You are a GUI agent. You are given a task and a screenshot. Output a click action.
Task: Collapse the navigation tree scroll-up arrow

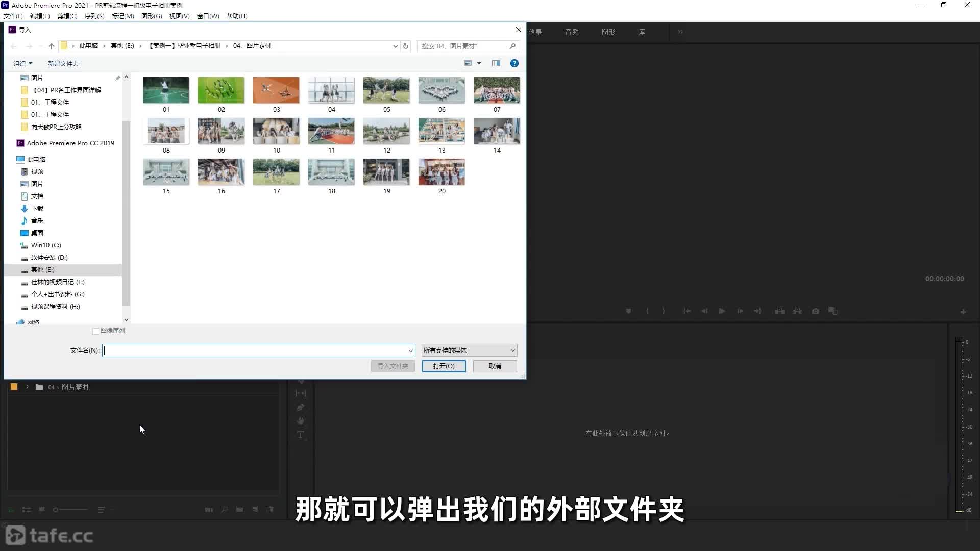point(126,77)
